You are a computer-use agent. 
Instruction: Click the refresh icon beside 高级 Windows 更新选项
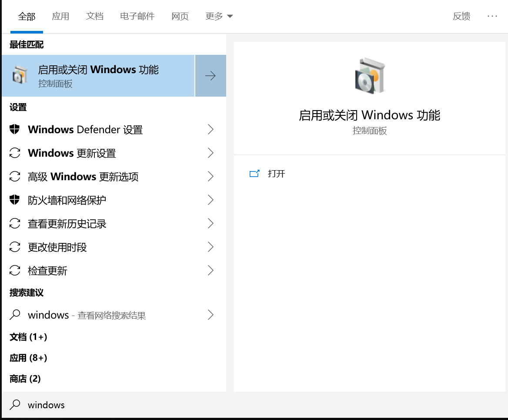pyautogui.click(x=15, y=176)
